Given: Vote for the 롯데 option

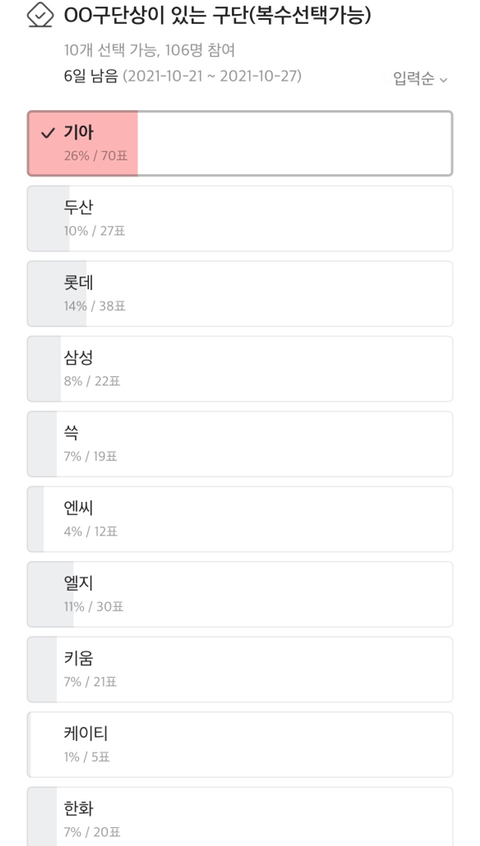Looking at the screenshot, I should click(x=240, y=294).
